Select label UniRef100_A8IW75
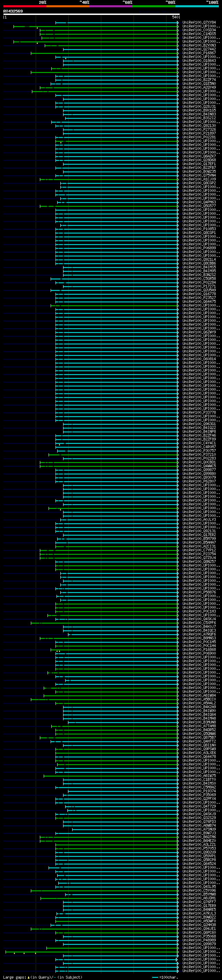The width and height of the screenshot is (222, 980). click(x=199, y=776)
